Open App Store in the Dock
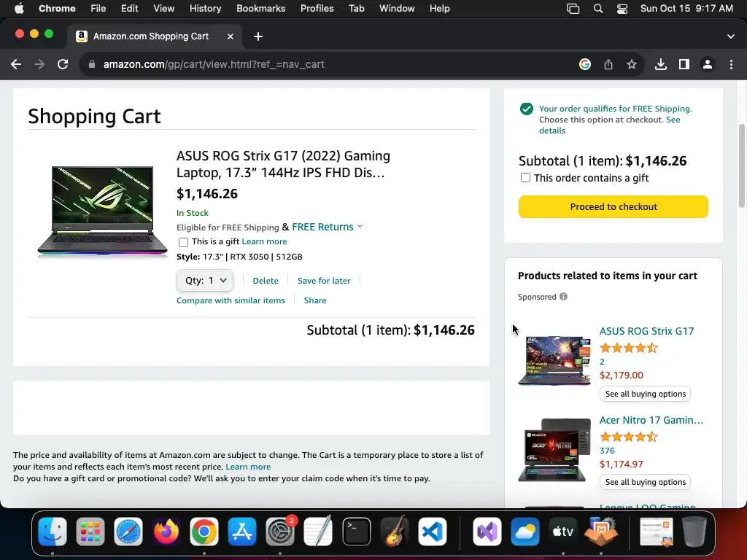Viewport: 747px width, 560px height. (242, 532)
